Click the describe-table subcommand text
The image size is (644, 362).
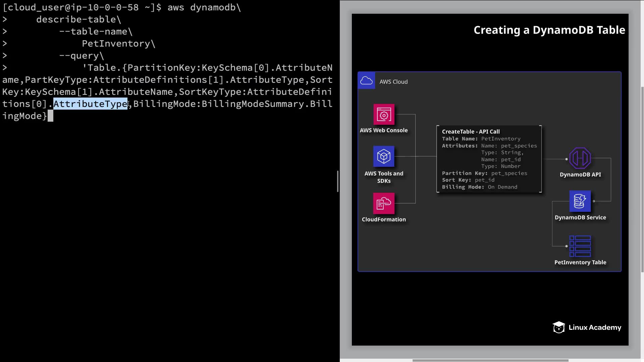[x=76, y=19]
